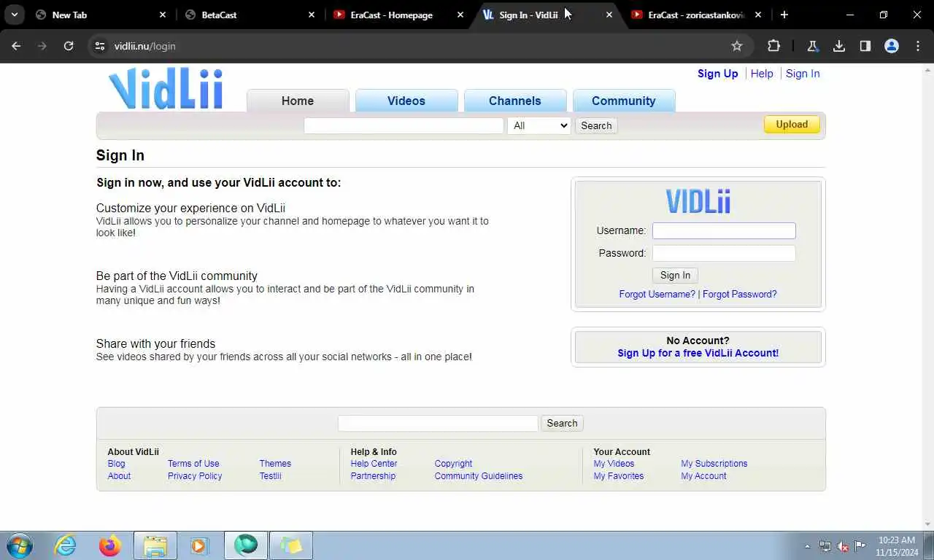Image resolution: width=934 pixels, height=560 pixels.
Task: Click Action Center flag in system tray
Action: pyautogui.click(x=860, y=546)
